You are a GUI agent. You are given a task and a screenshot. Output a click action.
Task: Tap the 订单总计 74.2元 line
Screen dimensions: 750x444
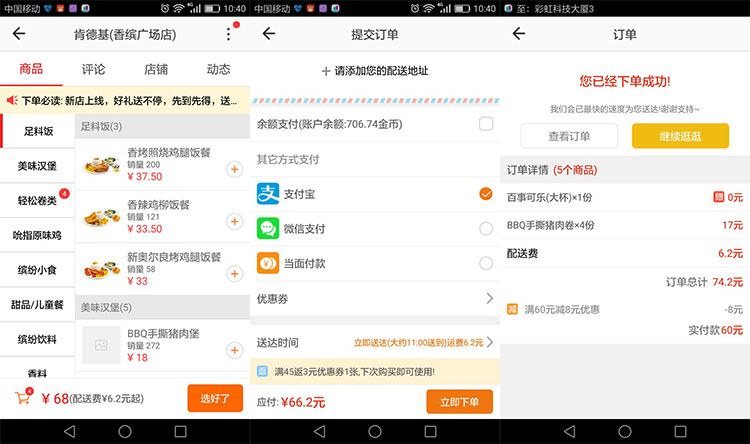pyautogui.click(x=705, y=282)
